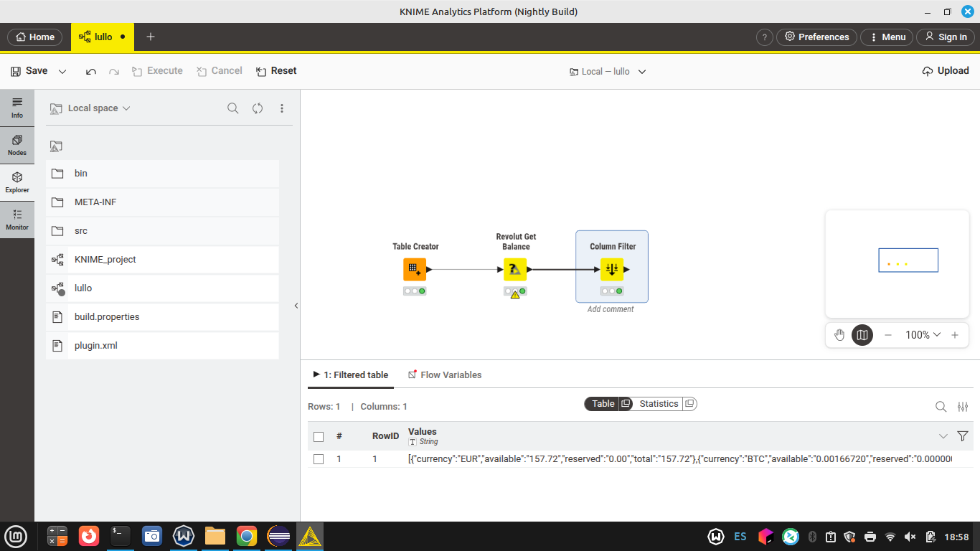Switch to the Flow Variables tab
The image size is (980, 551).
pos(445,375)
